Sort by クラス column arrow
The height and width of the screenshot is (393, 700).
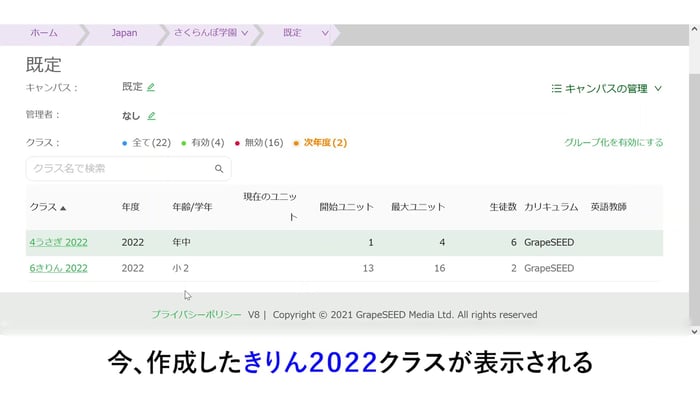point(63,208)
